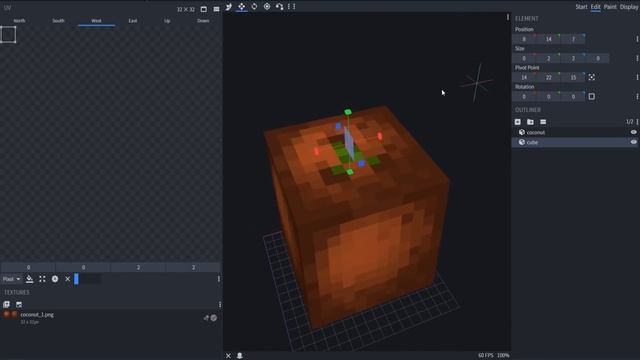Viewport: 640px width, 360px height.
Task: Click the UV window icon beside 32 × 32
Action: point(204,9)
